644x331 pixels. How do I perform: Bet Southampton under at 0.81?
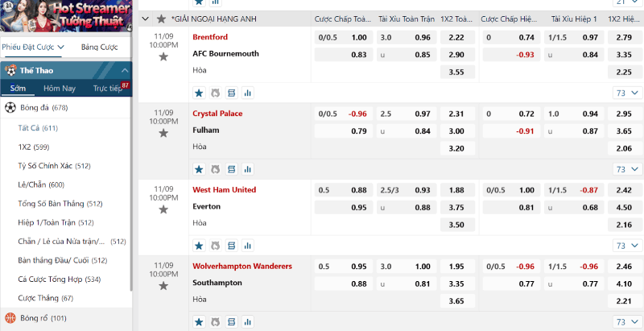point(407,283)
